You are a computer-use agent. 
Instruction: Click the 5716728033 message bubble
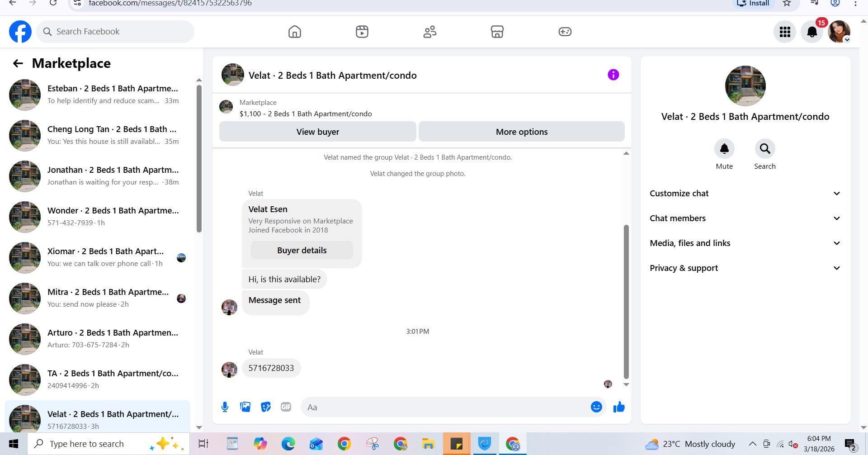click(x=271, y=368)
